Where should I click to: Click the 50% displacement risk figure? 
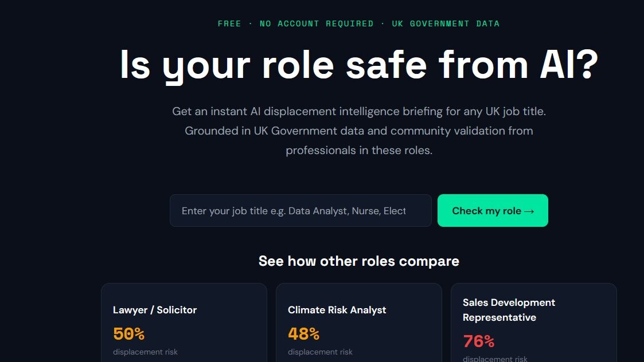(129, 333)
